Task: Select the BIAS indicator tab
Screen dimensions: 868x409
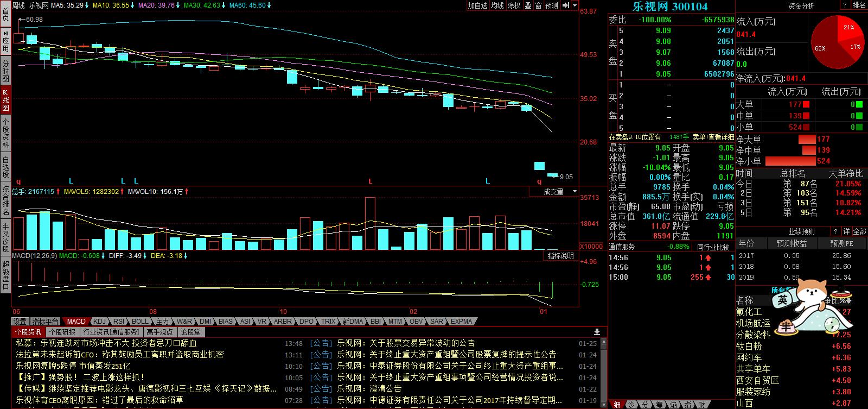Action: tap(226, 322)
